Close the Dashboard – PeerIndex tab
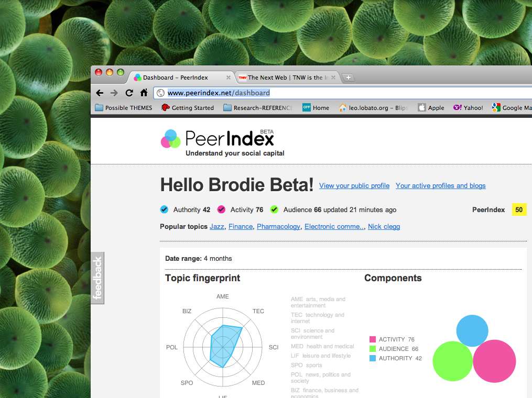The height and width of the screenshot is (398, 532). [229, 78]
